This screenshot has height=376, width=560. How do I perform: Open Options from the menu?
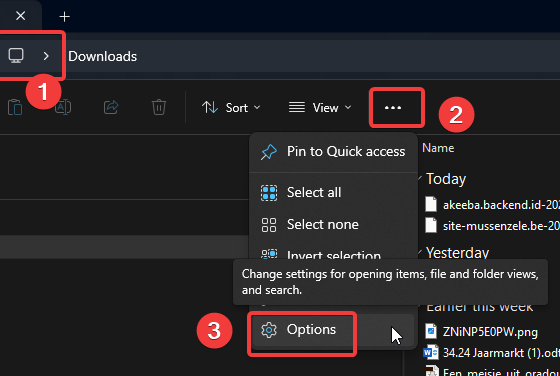(x=333, y=330)
